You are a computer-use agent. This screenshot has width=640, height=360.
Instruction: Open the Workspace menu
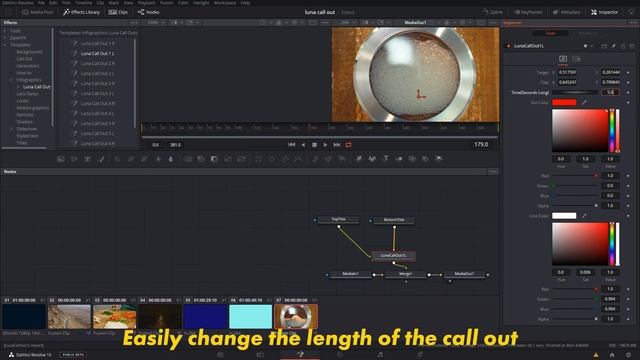tap(225, 3)
